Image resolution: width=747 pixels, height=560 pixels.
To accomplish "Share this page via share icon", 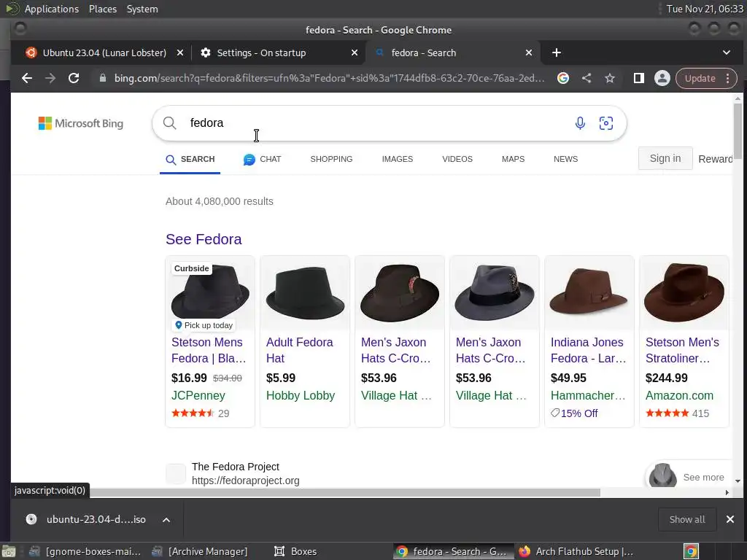I will coord(587,78).
